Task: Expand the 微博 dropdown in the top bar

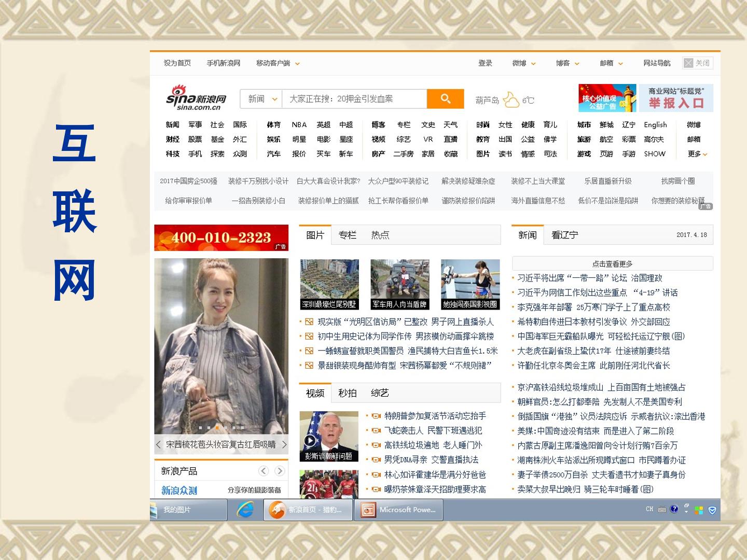Action: 524,63
